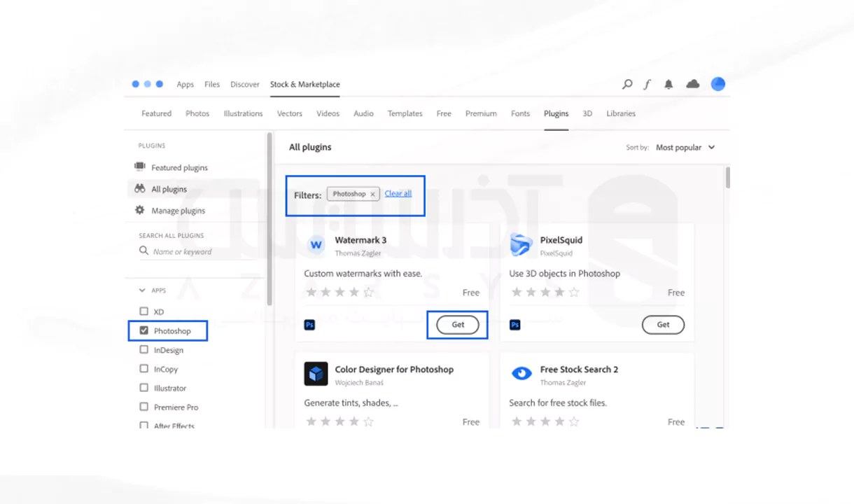Select the Plugins category tab

point(556,113)
